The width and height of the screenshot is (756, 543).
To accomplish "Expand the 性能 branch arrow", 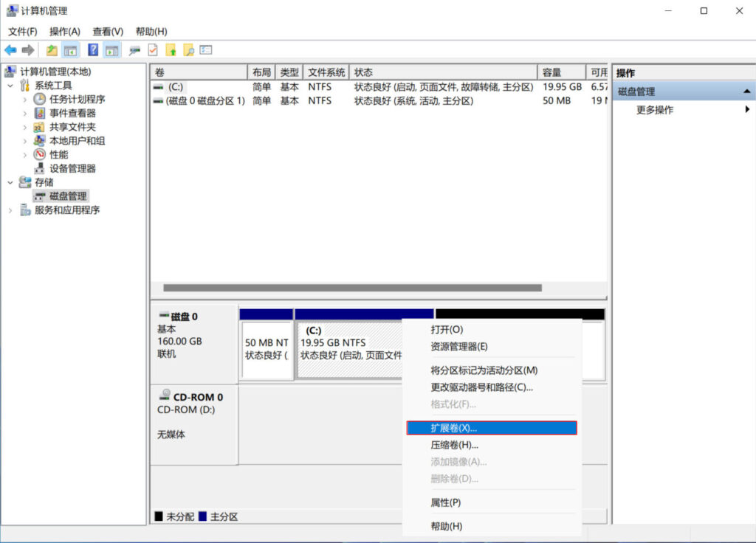I will pyautogui.click(x=25, y=155).
